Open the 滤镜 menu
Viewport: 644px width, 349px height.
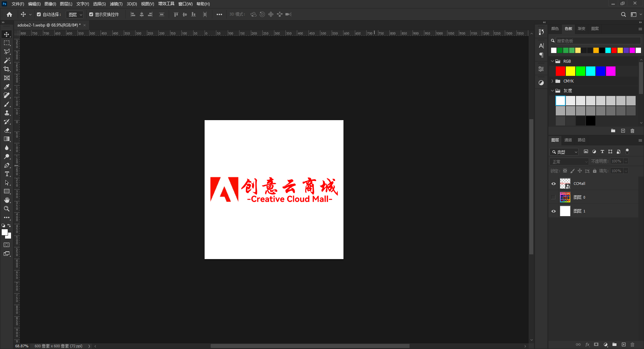pos(116,4)
